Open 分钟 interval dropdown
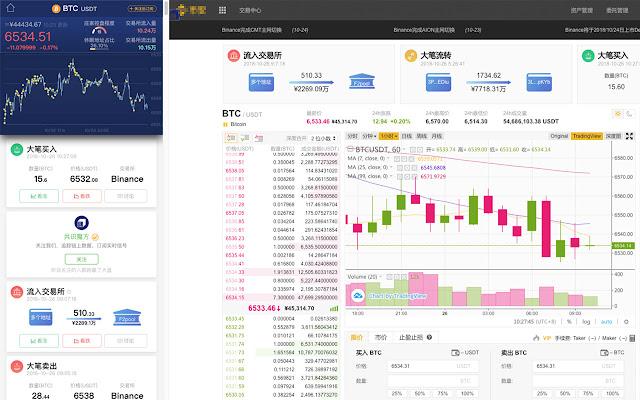This screenshot has width=640, height=400. click(369, 136)
